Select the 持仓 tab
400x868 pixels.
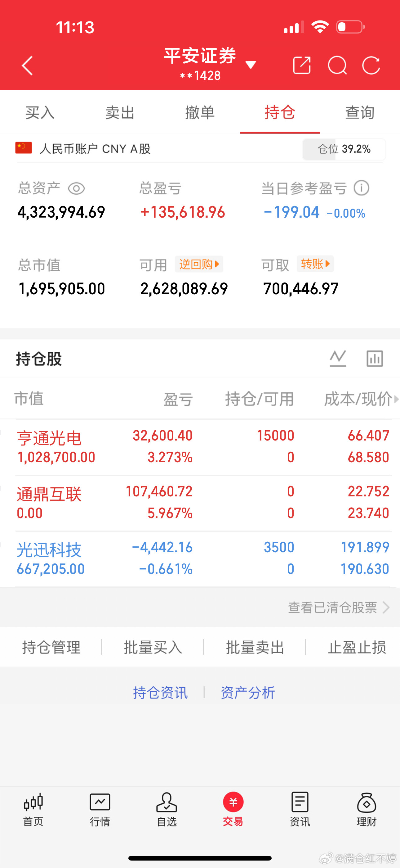[x=280, y=112]
